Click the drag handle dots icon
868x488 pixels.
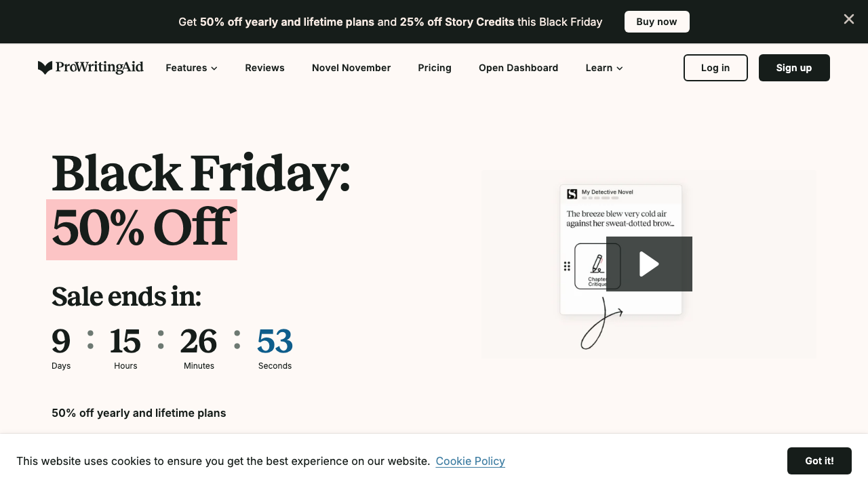click(567, 266)
